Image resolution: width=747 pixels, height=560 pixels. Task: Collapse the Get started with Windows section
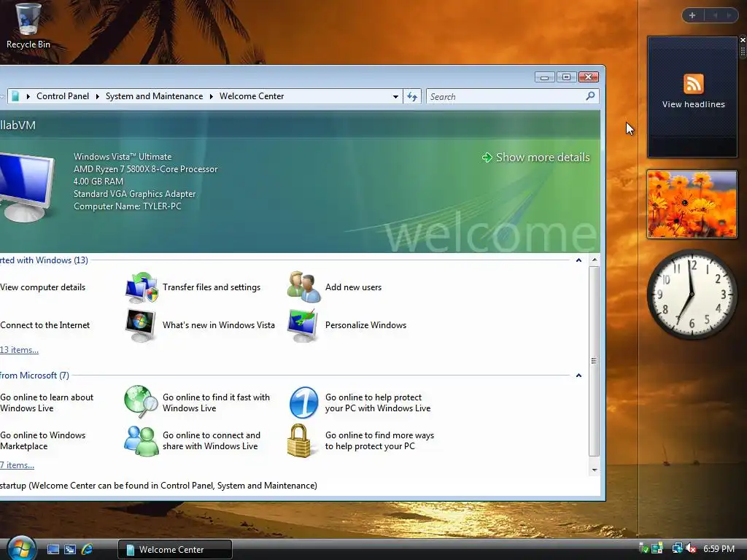pyautogui.click(x=578, y=260)
